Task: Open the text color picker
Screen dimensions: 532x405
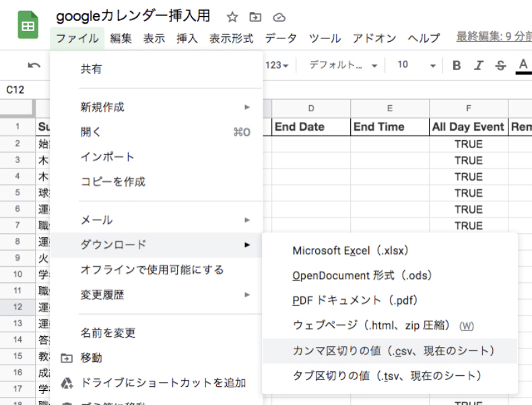Action: 523,65
